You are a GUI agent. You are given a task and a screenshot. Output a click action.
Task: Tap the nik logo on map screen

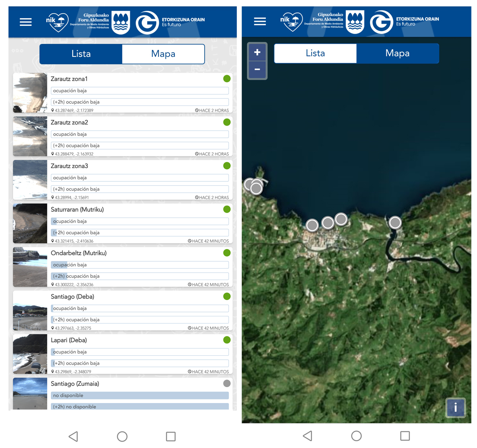point(291,21)
